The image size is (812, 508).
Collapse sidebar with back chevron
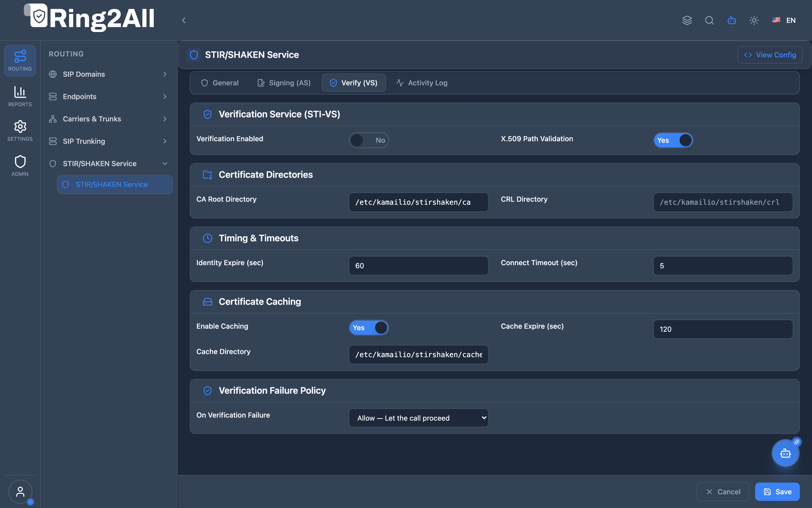point(183,20)
